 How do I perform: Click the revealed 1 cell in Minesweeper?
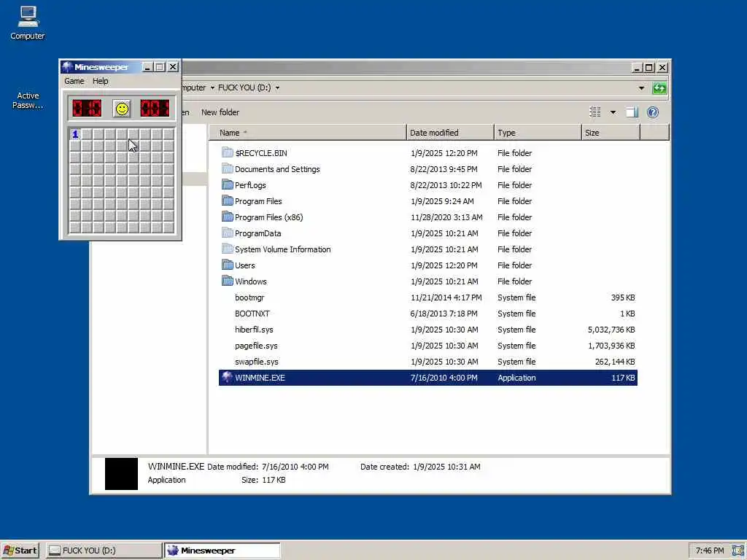[75, 134]
